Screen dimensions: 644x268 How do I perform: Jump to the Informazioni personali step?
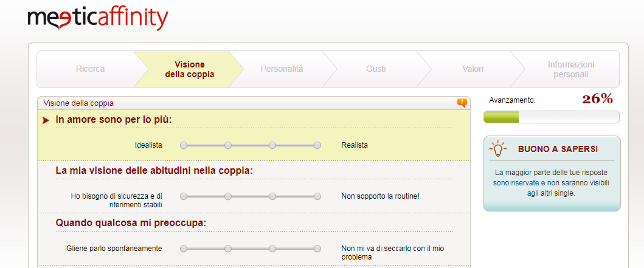[570, 69]
